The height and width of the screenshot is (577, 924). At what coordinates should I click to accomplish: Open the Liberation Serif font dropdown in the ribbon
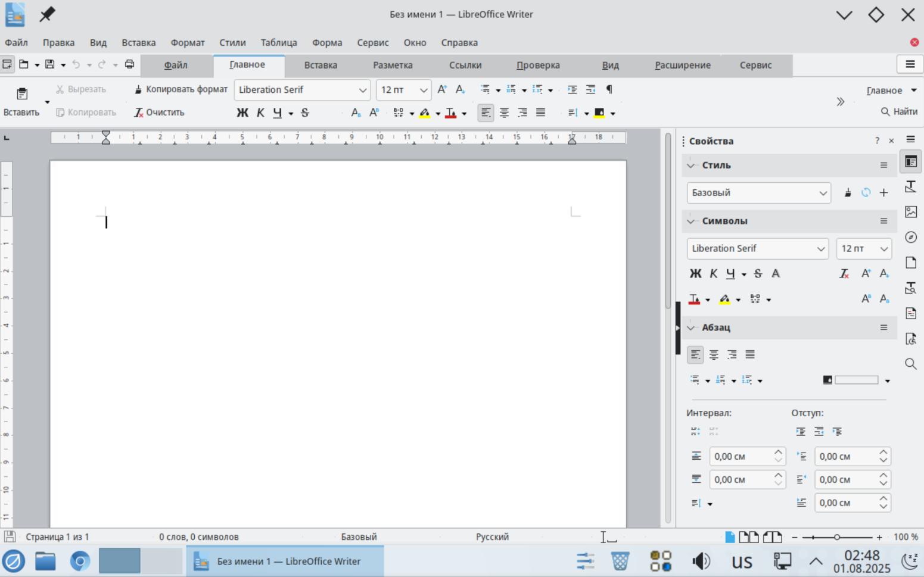362,90
